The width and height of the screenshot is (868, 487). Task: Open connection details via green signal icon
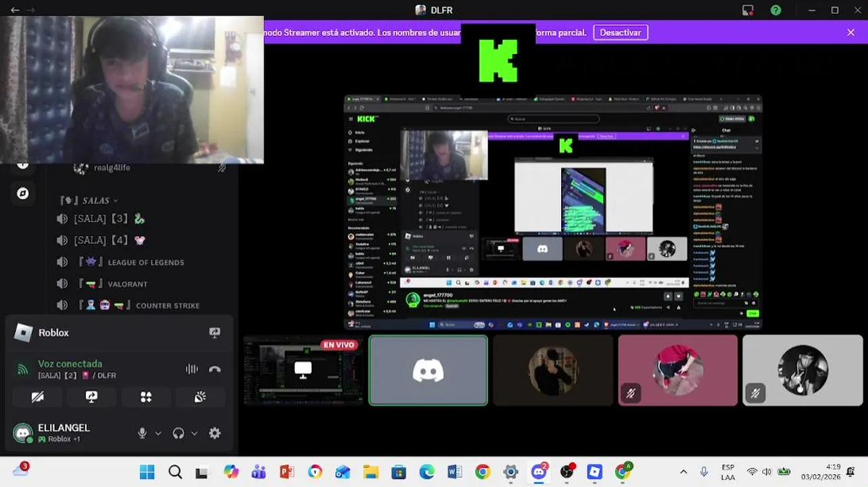click(23, 369)
